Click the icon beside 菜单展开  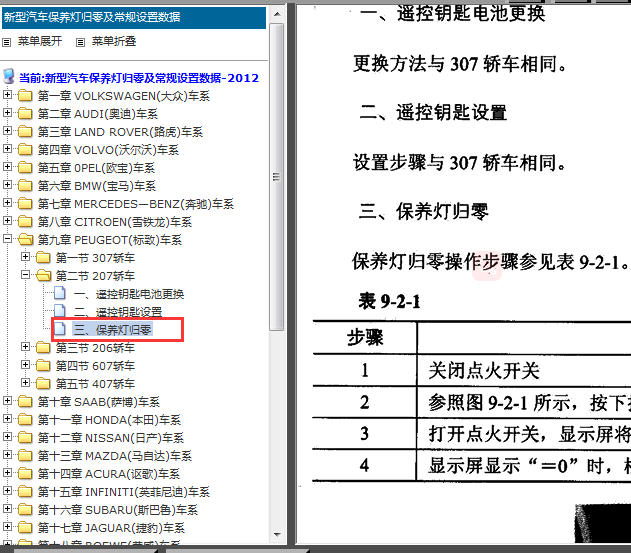tap(6, 42)
